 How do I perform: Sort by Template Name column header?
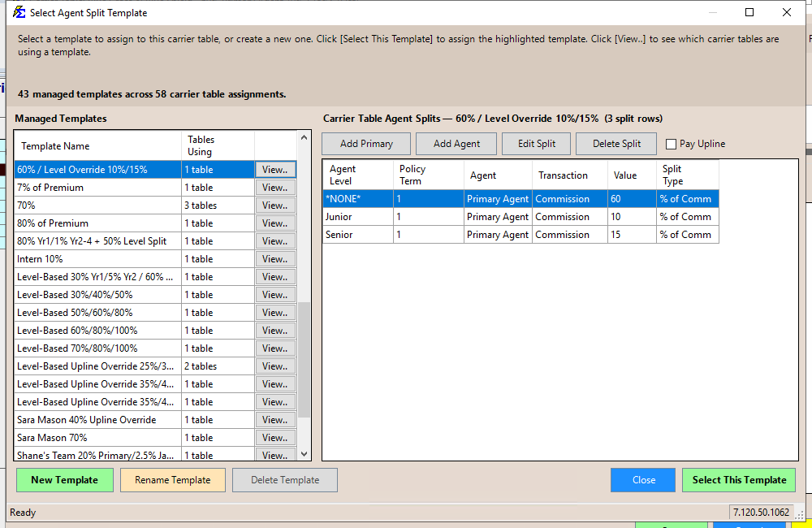pyautogui.click(x=97, y=146)
